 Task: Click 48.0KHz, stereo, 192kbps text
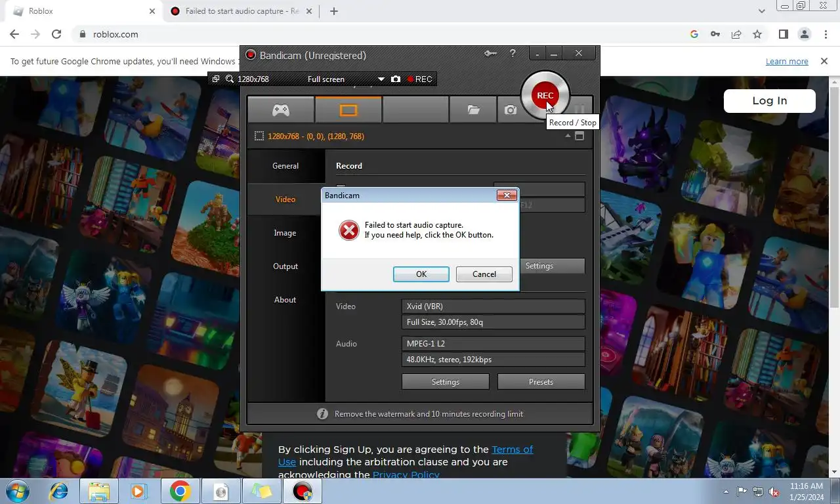(x=449, y=360)
